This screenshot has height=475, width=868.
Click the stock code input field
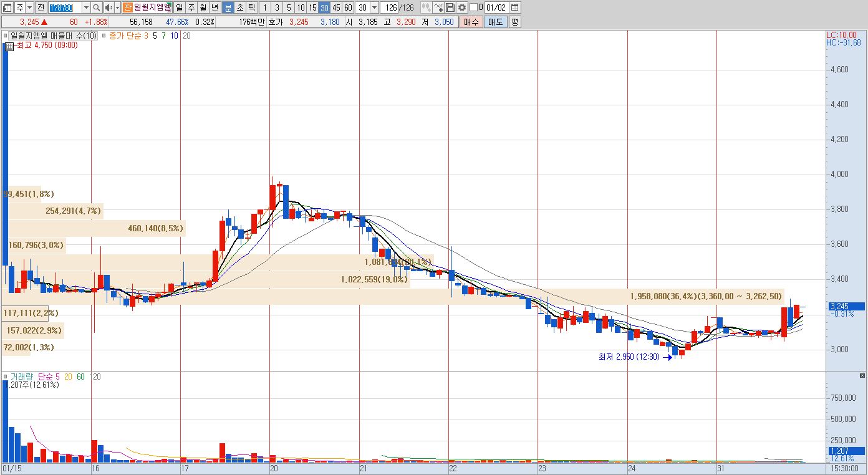coord(65,7)
